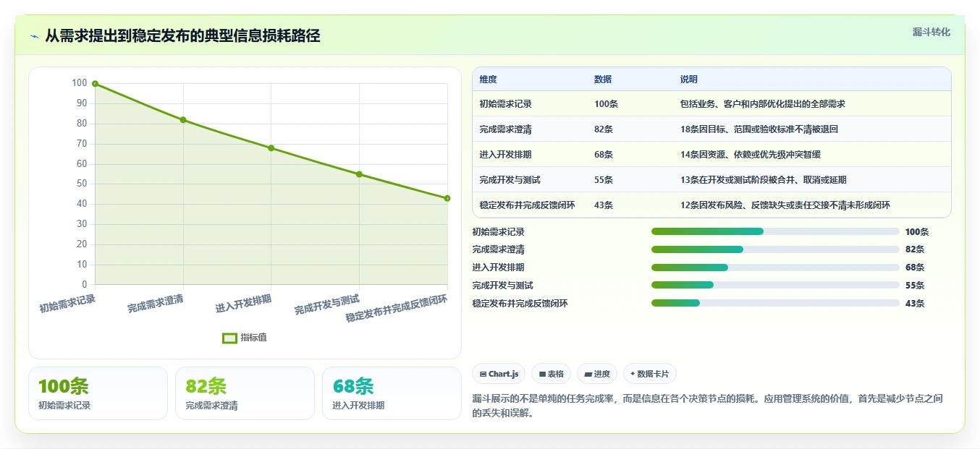
Task: Click the 18条因目标、范围 description cell
Action: pos(811,129)
